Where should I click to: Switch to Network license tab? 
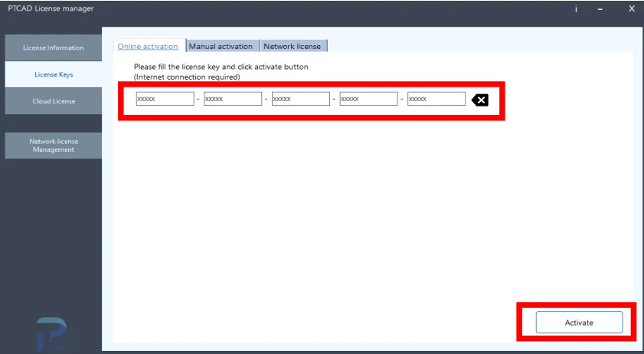tap(294, 46)
